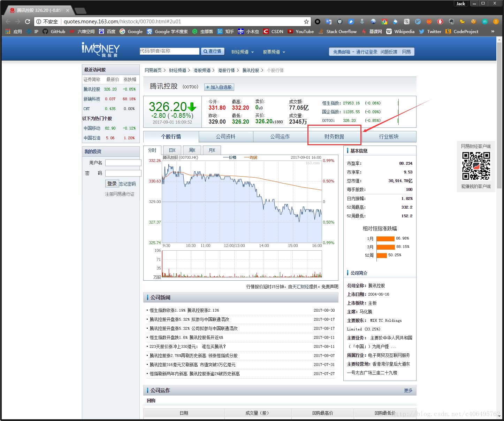Open the 慕课网 bookmark
The width and height of the screenshot is (504, 421).
[372, 31]
